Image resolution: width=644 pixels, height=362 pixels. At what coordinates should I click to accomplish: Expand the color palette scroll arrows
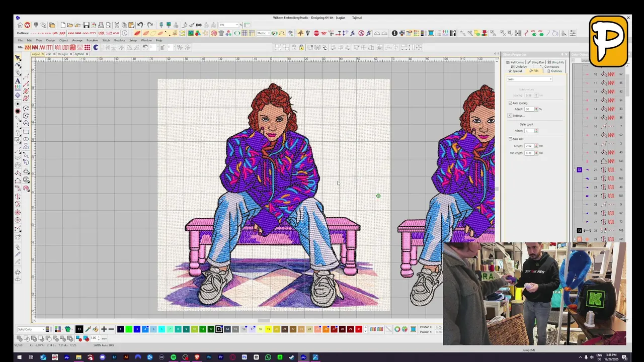pos(365,329)
